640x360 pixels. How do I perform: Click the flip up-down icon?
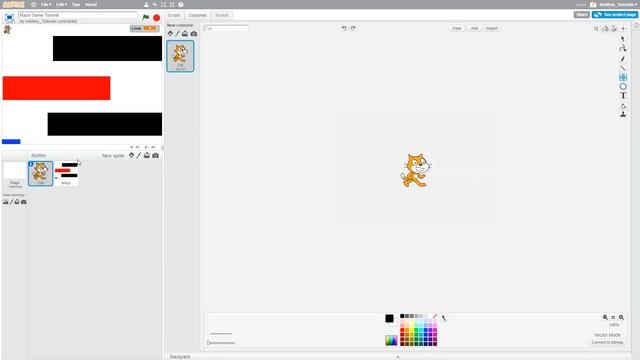point(614,28)
